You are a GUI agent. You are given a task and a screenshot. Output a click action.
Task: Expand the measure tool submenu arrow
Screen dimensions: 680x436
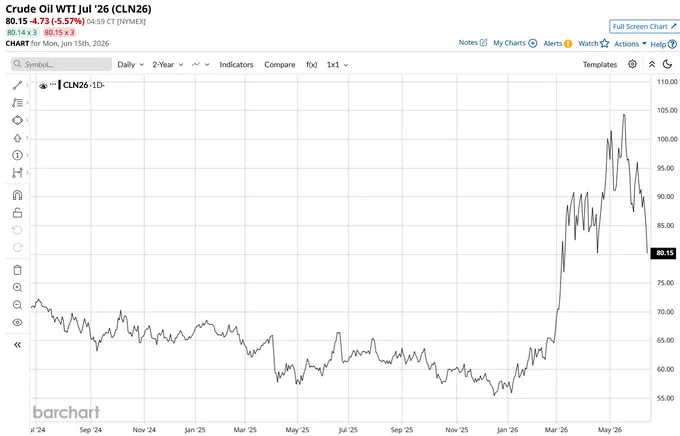click(x=27, y=173)
